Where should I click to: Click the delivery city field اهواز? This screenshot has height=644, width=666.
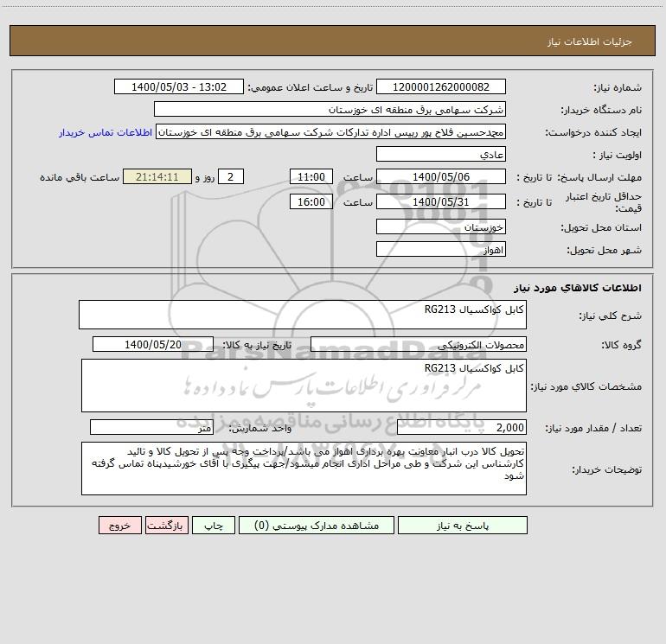(x=441, y=249)
